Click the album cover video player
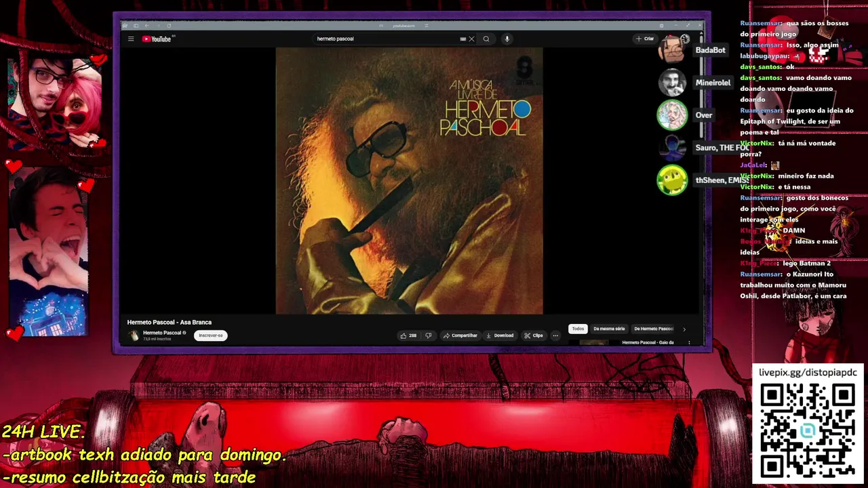Screen dimensions: 868x488 (x=409, y=181)
